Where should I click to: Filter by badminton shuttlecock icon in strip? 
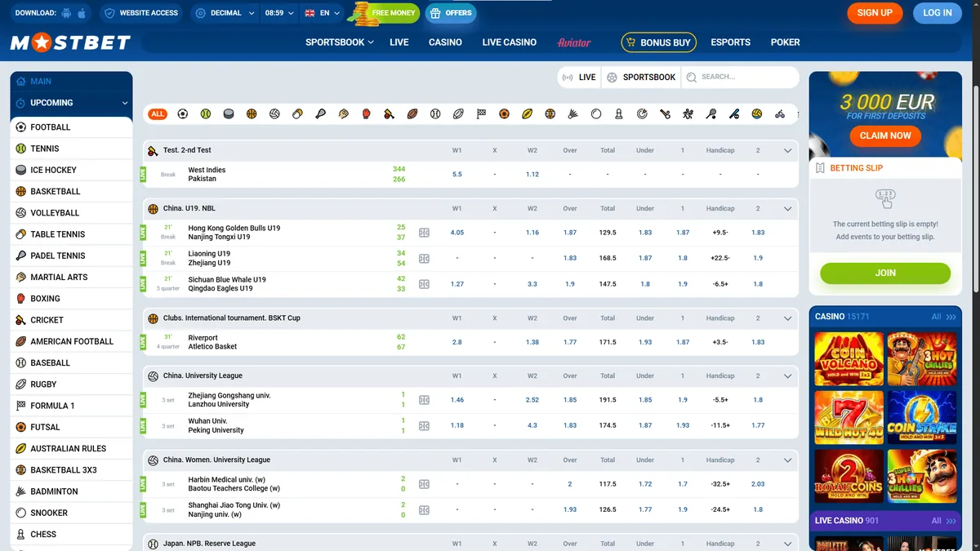click(573, 114)
